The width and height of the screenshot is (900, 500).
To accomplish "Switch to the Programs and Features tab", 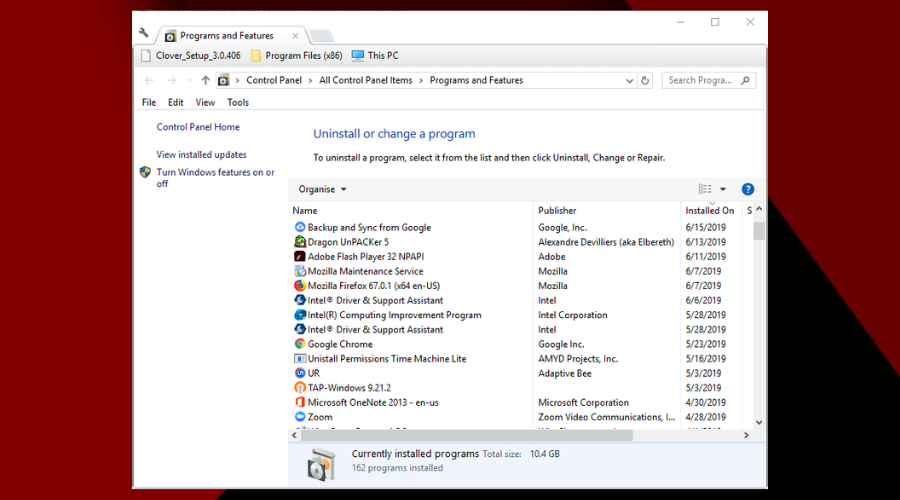I will point(228,36).
